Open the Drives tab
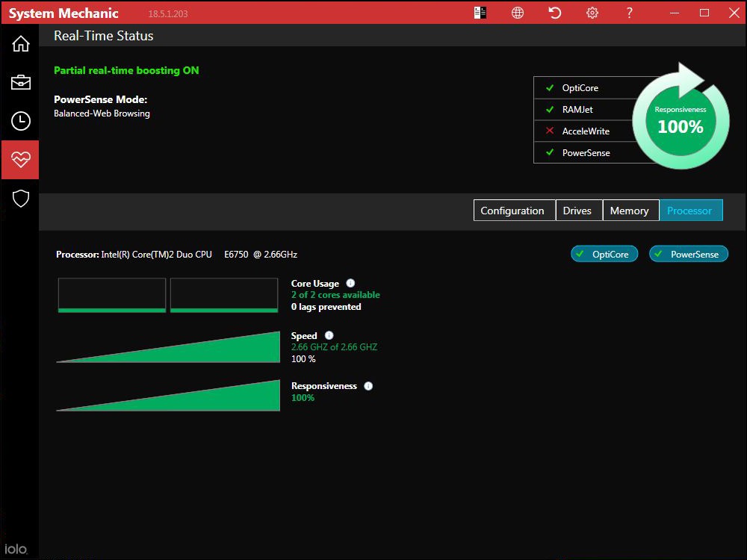 (578, 210)
